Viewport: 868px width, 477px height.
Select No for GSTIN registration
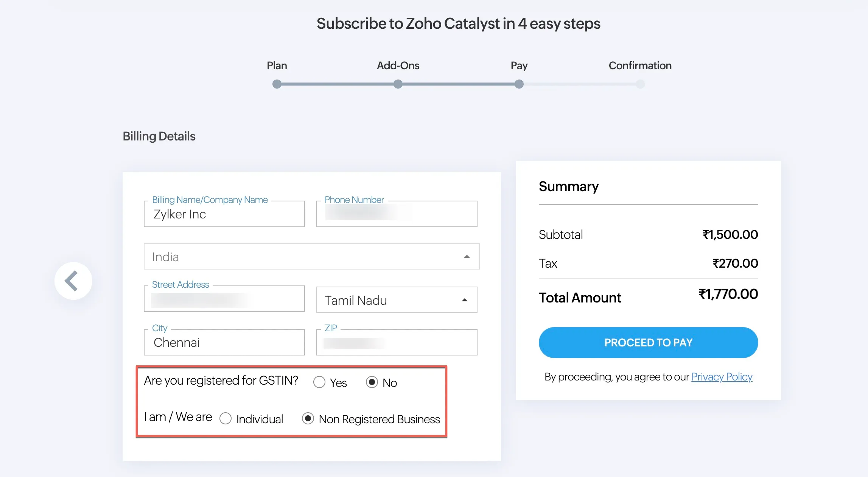[x=372, y=382]
